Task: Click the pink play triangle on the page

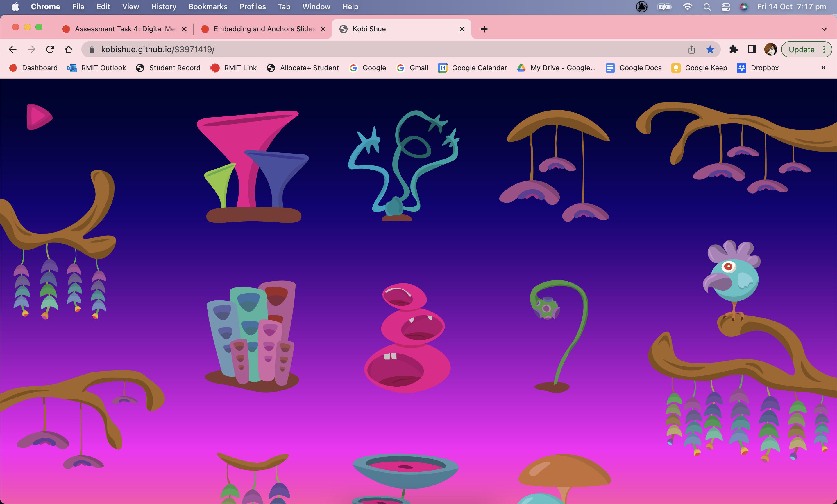Action: coord(38,117)
